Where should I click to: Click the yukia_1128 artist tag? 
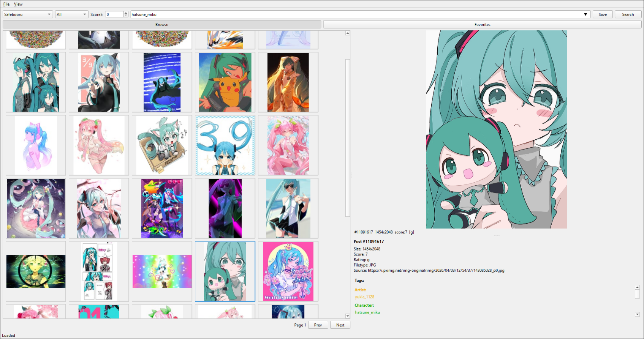[x=364, y=297]
